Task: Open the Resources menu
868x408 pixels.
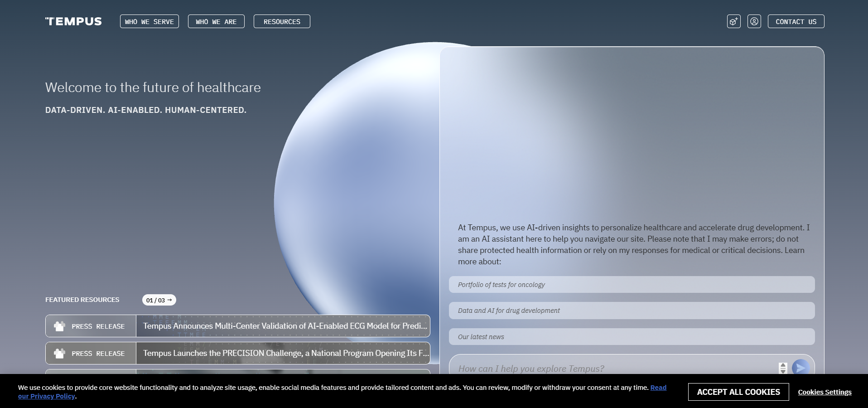Action: click(282, 21)
